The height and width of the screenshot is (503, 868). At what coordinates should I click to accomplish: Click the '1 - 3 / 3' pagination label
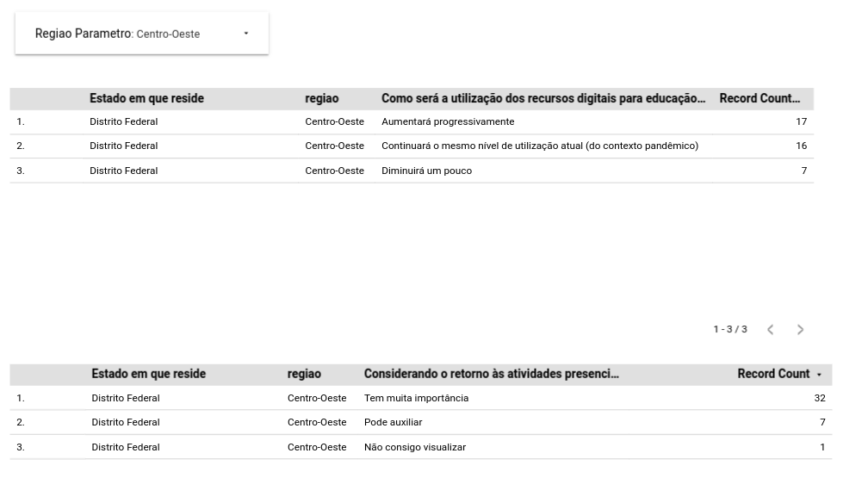[729, 330]
